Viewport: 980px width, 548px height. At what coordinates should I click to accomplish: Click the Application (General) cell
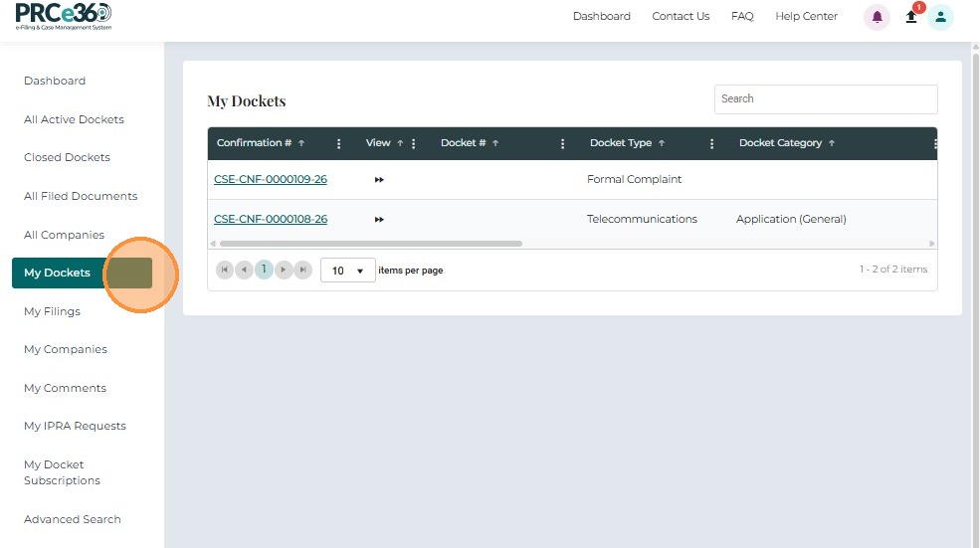point(791,220)
